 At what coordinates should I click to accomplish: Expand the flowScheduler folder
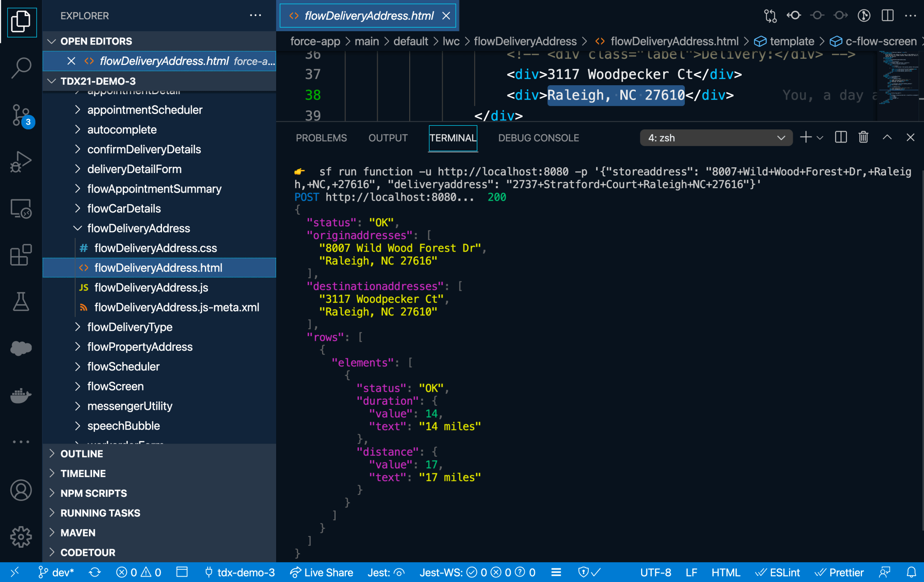point(123,367)
